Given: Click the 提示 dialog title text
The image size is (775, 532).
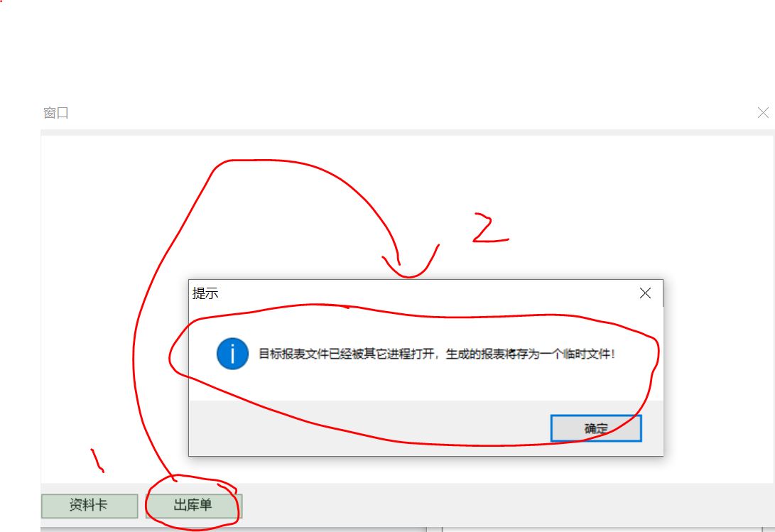Looking at the screenshot, I should 205,293.
